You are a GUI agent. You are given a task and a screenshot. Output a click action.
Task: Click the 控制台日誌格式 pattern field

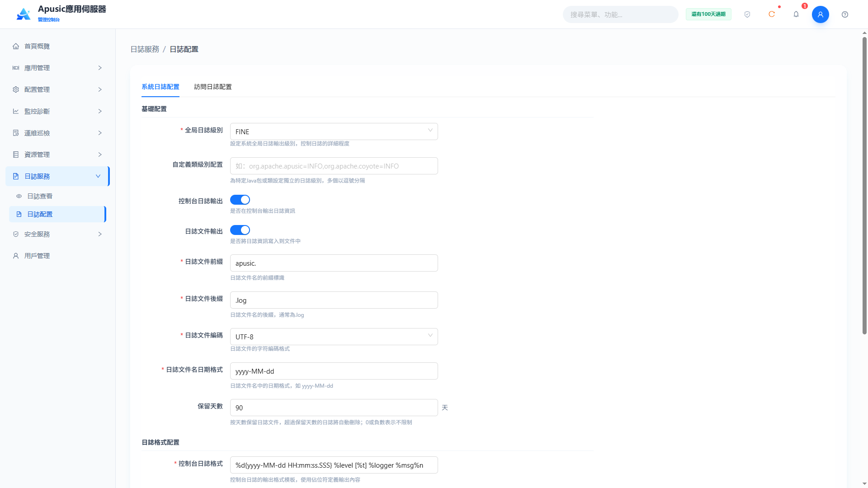point(334,465)
